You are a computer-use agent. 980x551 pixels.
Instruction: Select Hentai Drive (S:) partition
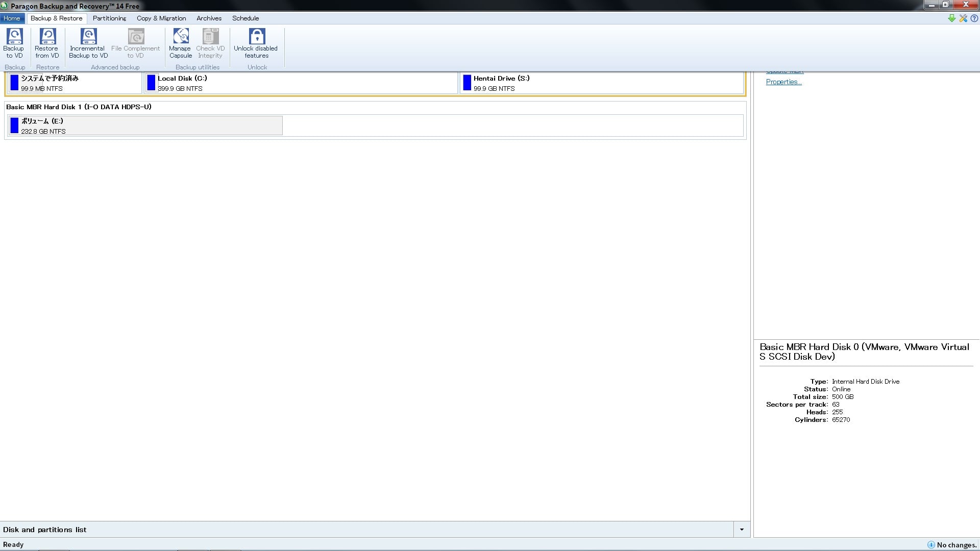point(602,83)
